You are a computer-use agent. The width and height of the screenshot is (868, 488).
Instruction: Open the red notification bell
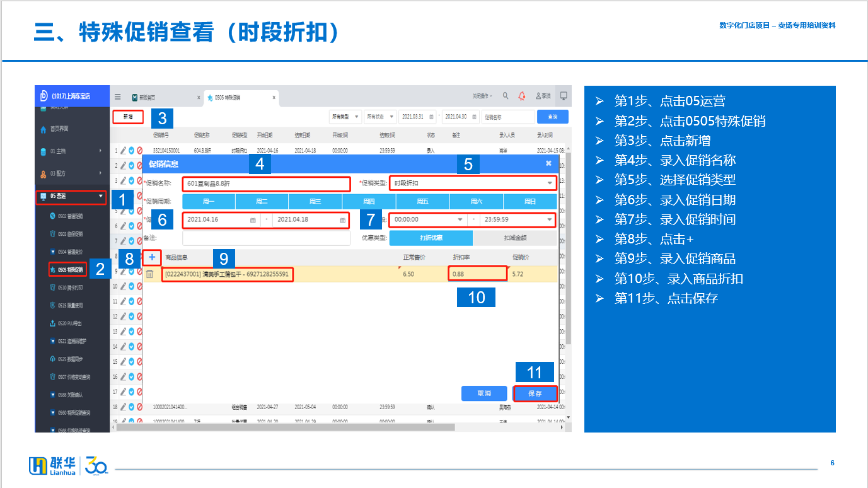[522, 96]
